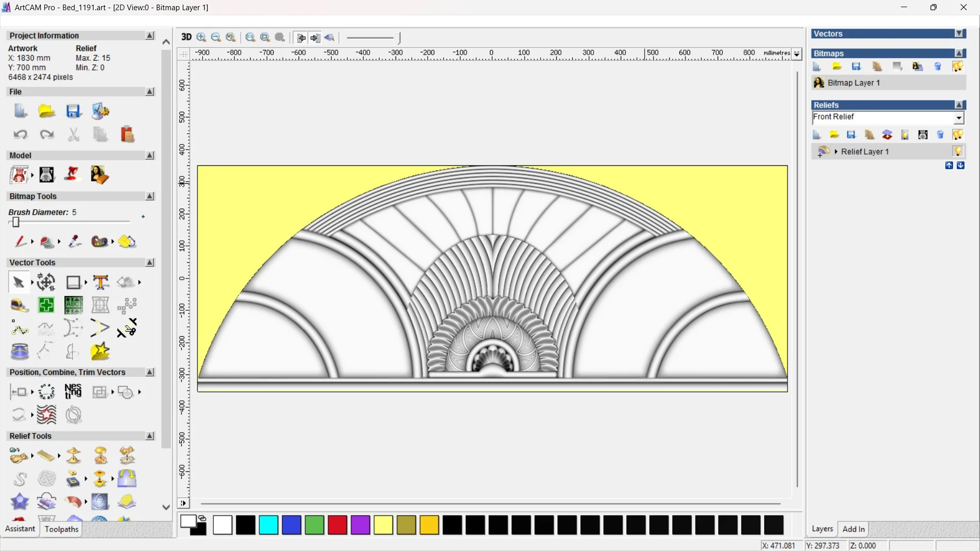Screen dimensions: 980x551
Task: Toggle all relief layers visibility lightbulb
Action: click(958, 135)
